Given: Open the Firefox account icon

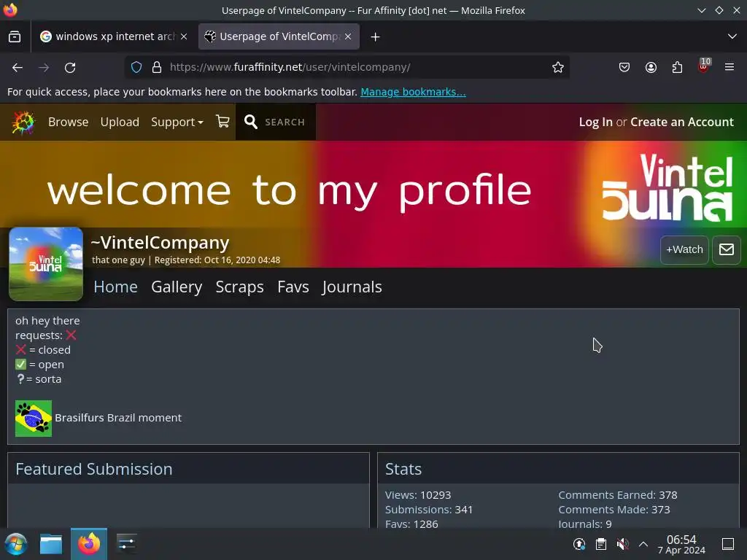Looking at the screenshot, I should pos(651,67).
